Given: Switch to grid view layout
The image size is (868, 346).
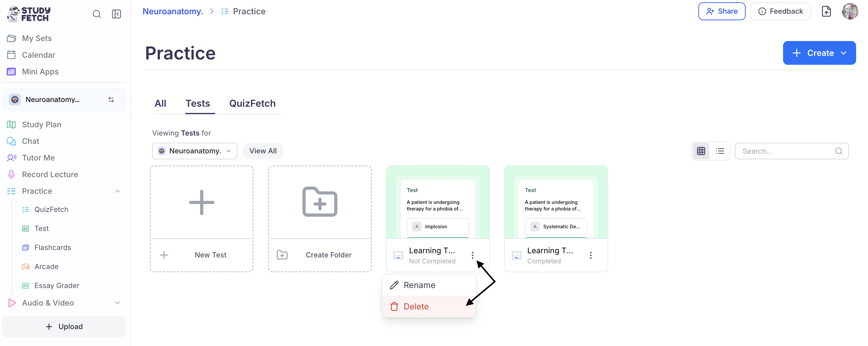Looking at the screenshot, I should 701,151.
